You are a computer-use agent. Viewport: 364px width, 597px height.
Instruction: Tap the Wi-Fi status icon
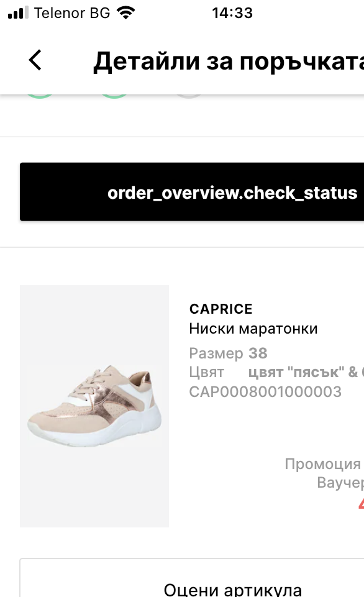(x=125, y=12)
